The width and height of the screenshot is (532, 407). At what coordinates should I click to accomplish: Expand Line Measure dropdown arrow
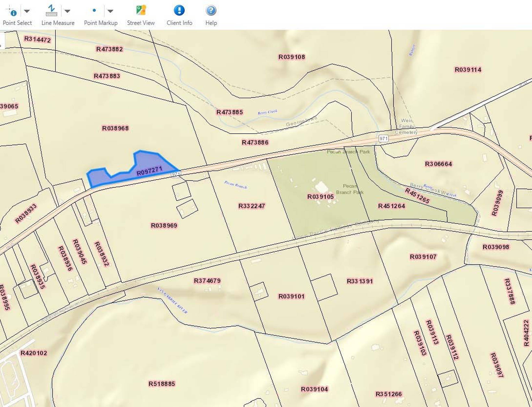(x=67, y=11)
